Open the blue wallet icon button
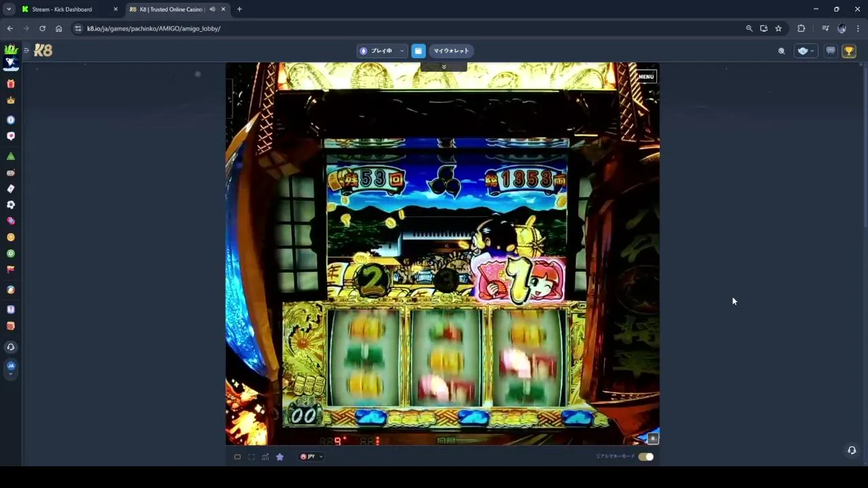 click(x=418, y=51)
